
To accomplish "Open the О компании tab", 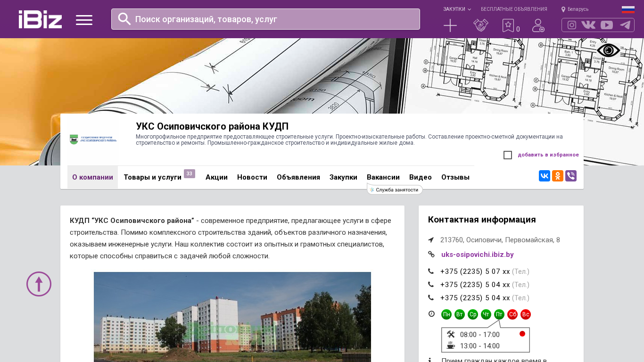I will (92, 177).
